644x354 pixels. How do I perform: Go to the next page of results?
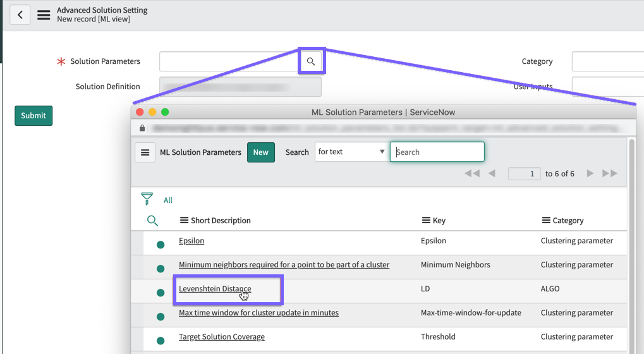pos(590,173)
